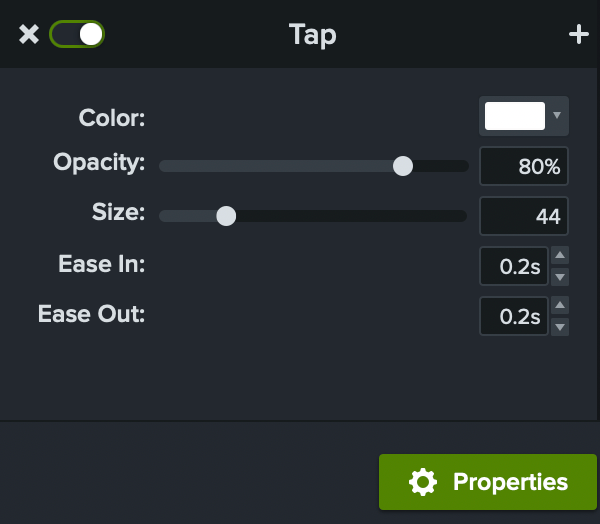The image size is (600, 524).
Task: Decrease Ease In with down arrow
Action: 560,277
